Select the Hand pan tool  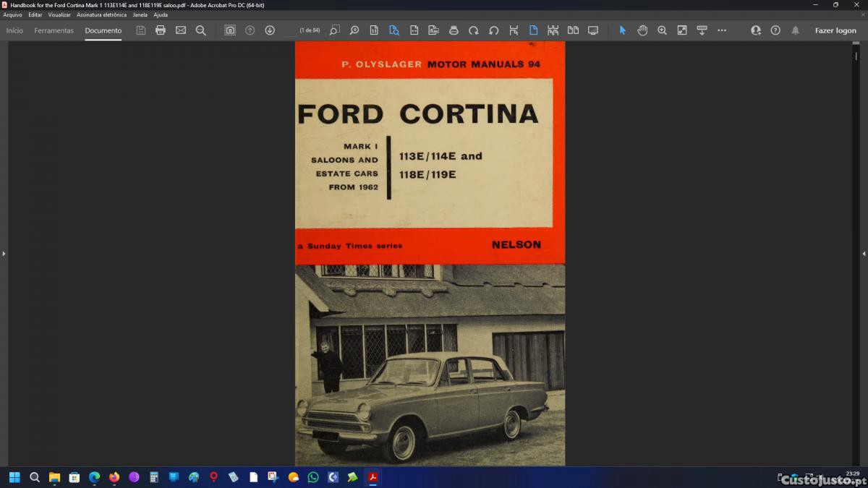pyautogui.click(x=642, y=30)
